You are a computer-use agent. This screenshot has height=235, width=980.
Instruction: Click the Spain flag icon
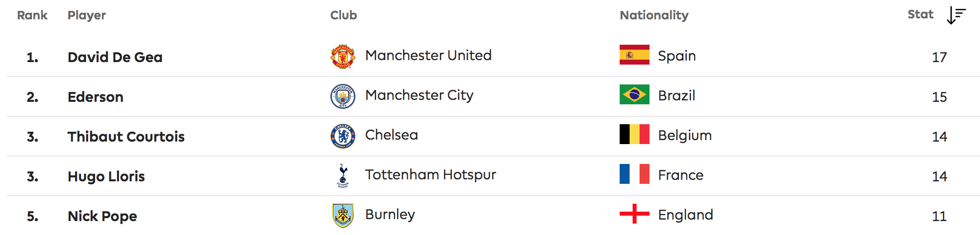634,55
